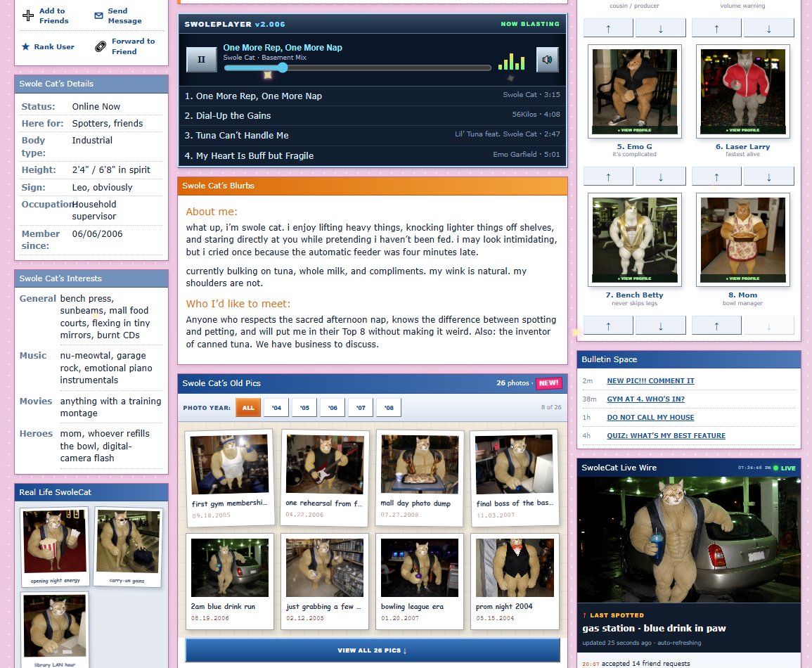Click the LIVE indicator in Live Wire
812x668 pixels.
coord(784,468)
